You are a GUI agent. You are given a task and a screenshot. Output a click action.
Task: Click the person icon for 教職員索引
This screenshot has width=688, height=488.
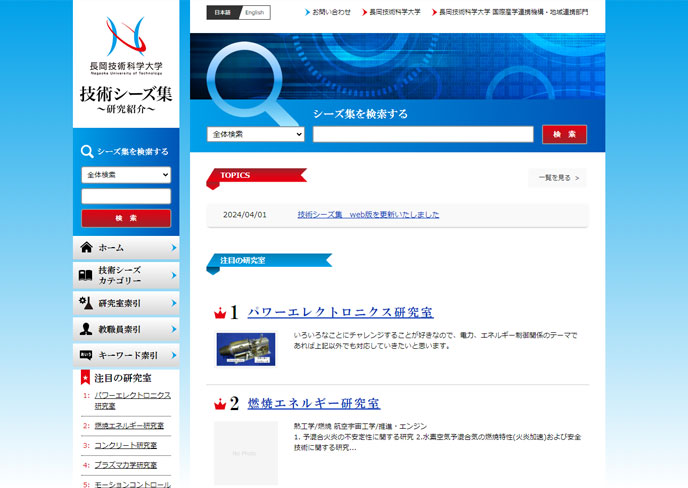86,329
